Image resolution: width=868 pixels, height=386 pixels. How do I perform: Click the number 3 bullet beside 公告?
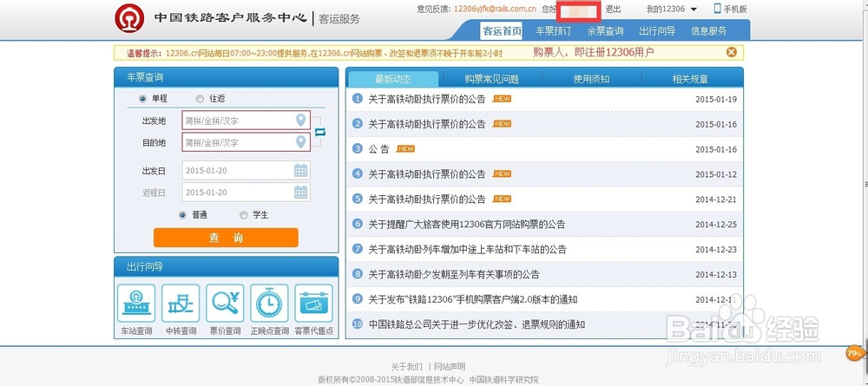point(358,148)
